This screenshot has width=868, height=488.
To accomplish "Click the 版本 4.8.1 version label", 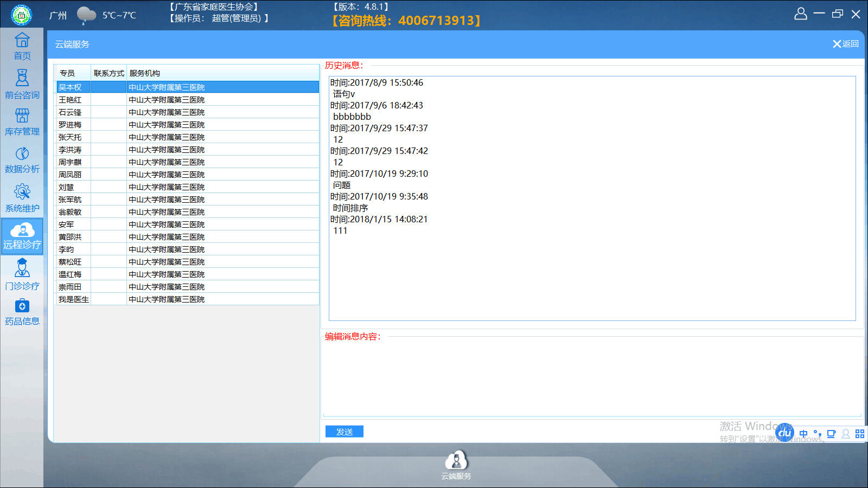I will pyautogui.click(x=361, y=7).
